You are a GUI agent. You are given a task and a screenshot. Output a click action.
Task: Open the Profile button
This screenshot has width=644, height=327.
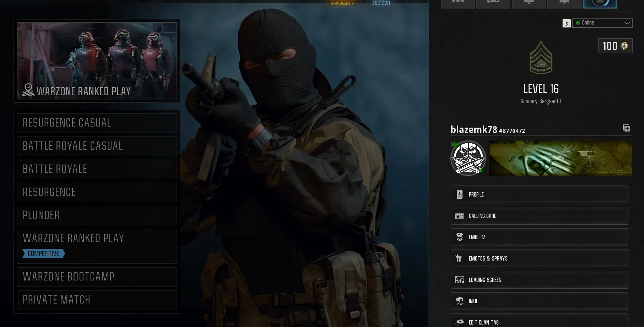pos(539,194)
